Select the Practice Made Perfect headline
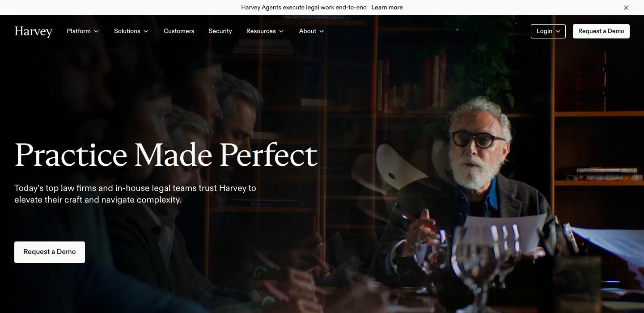 pos(166,155)
